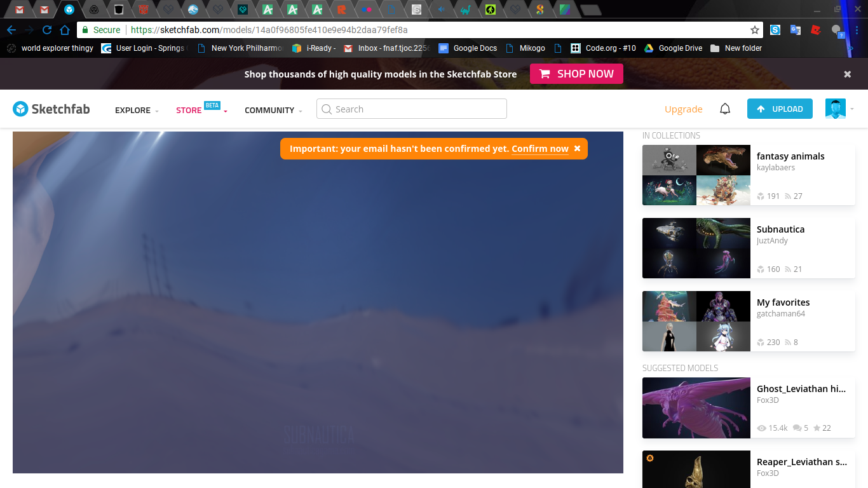Open the Inbox Gmail bookmark

[x=387, y=48]
